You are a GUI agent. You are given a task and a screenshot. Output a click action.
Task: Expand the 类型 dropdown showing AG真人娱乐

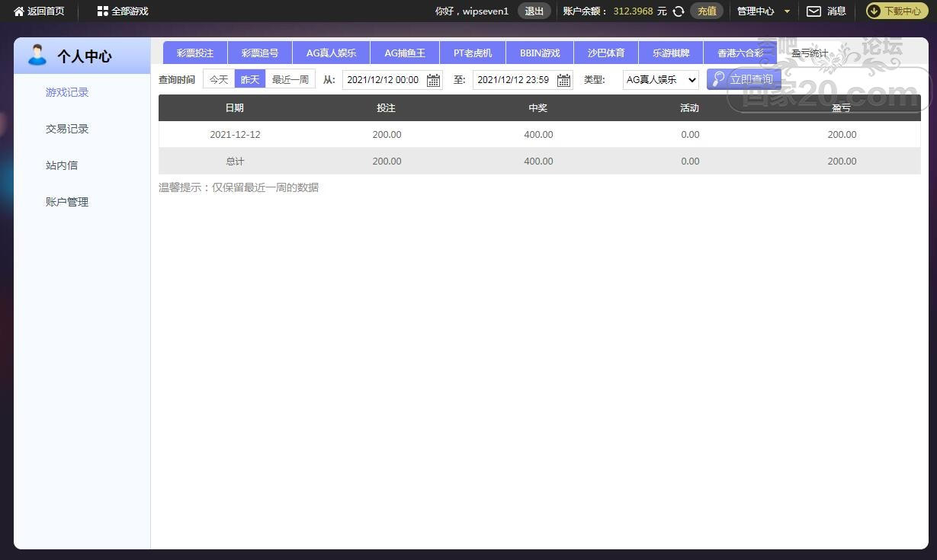click(x=660, y=79)
